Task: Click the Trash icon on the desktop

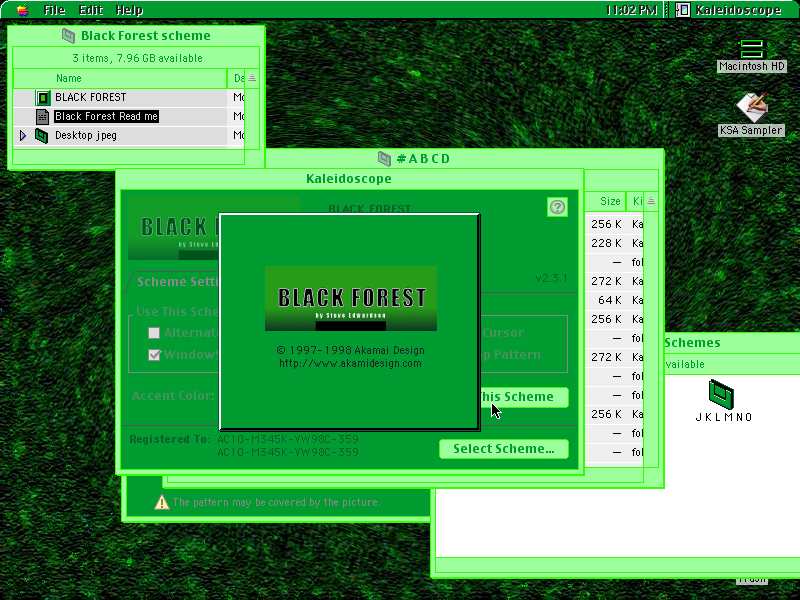Action: click(752, 580)
